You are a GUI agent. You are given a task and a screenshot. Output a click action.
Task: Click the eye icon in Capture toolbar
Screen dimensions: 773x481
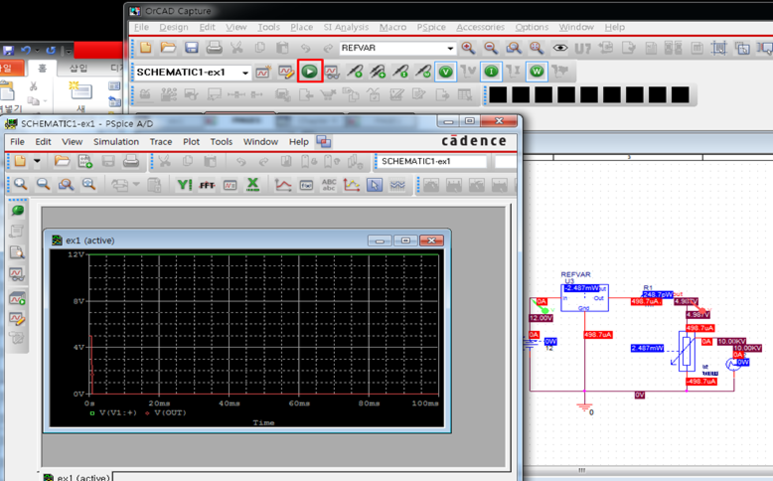click(x=560, y=48)
